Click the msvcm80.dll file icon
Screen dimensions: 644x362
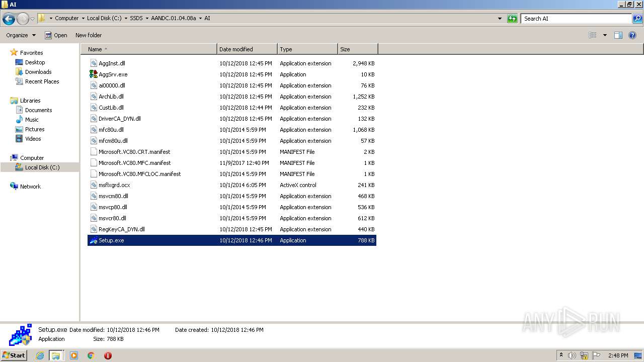[x=94, y=196]
